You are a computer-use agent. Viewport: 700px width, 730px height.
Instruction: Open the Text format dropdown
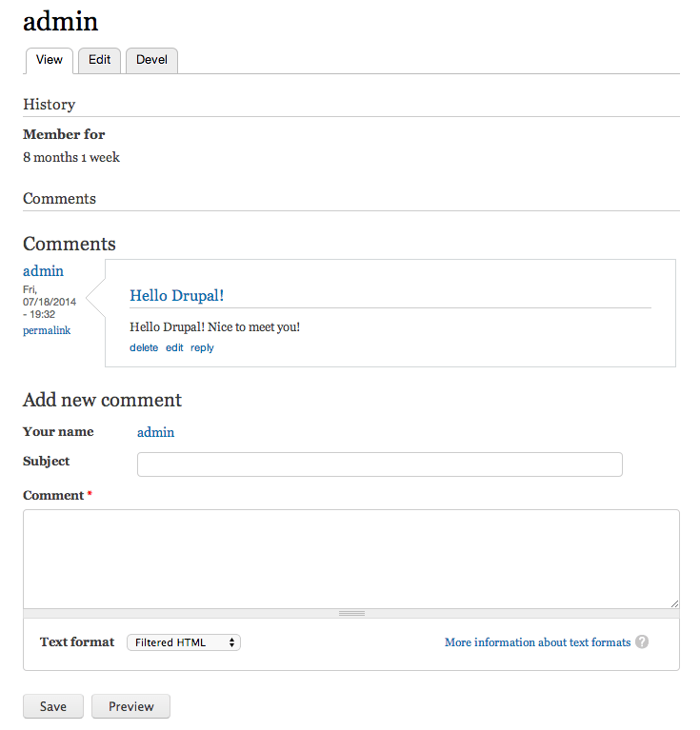(184, 642)
